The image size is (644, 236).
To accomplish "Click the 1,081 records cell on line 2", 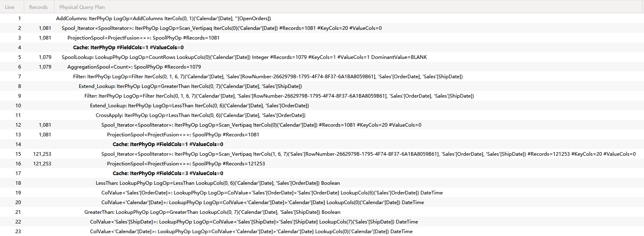I will [45, 28].
